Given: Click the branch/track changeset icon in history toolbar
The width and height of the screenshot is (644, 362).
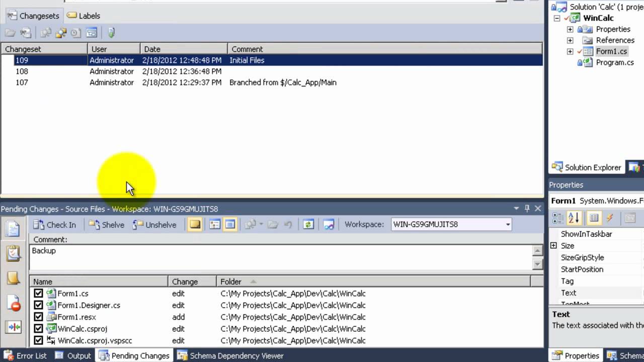Looking at the screenshot, I should [x=61, y=33].
